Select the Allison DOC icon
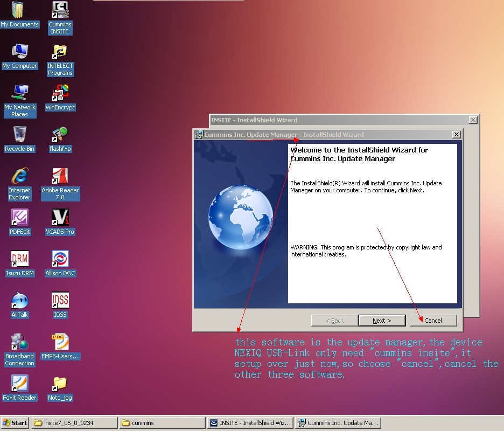The width and height of the screenshot is (504, 431). pos(60,259)
